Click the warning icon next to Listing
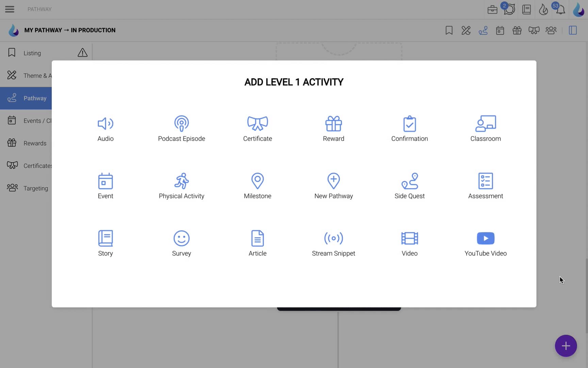Screen dimensions: 588x368 pos(82,52)
